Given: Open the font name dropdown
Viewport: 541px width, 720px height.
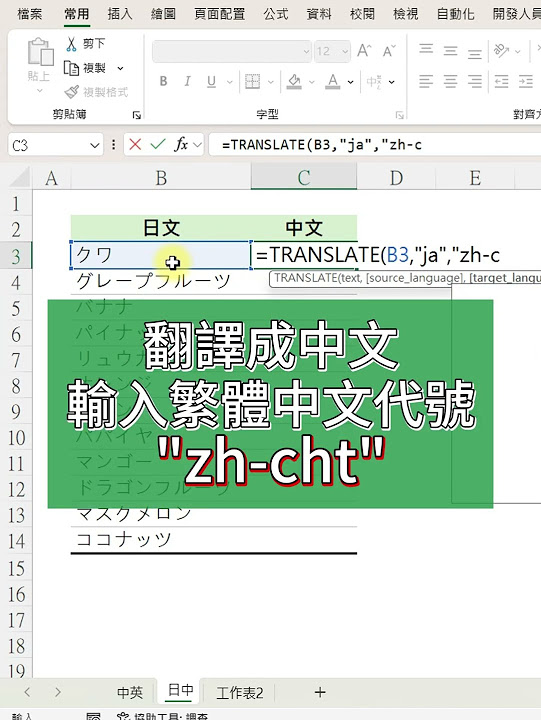Looking at the screenshot, I should click(306, 51).
